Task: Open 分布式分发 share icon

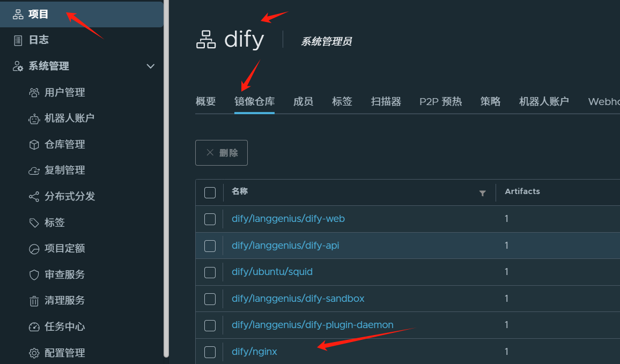Action: 34,196
